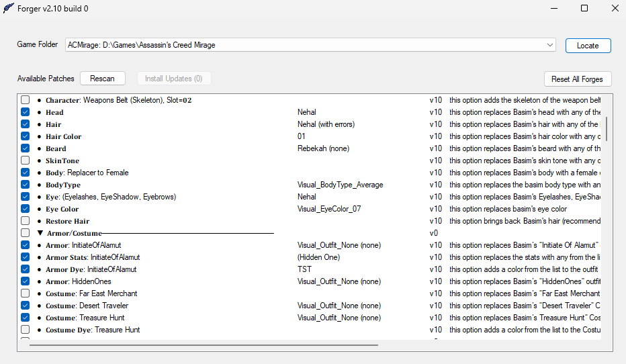Toggle the Hair Color checkbox

(x=25, y=136)
